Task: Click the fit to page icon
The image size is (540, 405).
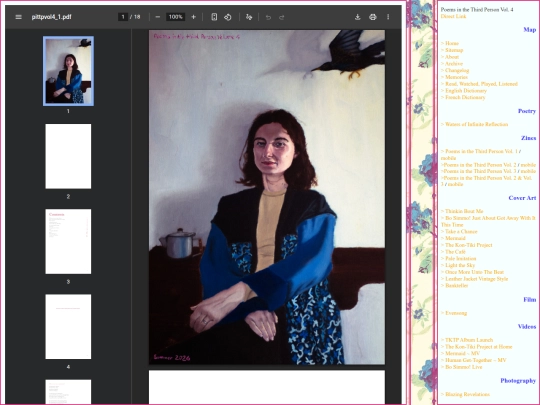Action: pos(214,17)
